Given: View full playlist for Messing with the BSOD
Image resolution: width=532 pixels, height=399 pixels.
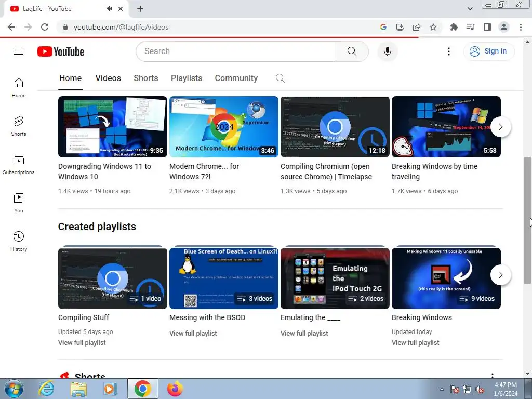Looking at the screenshot, I should 193,333.
